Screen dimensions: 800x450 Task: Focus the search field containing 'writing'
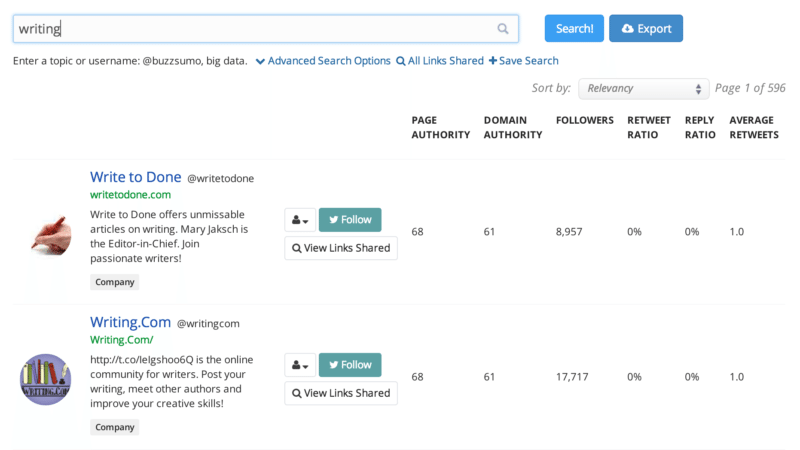coord(266,29)
